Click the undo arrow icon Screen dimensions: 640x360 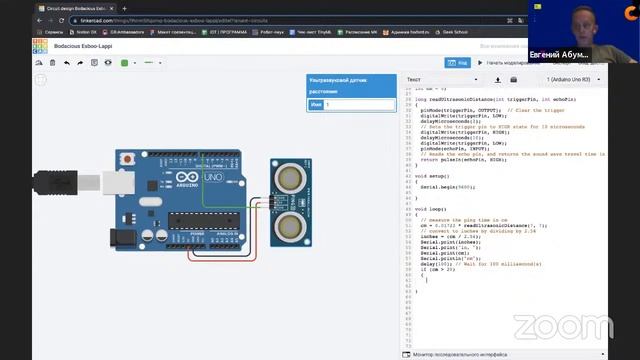point(67,63)
